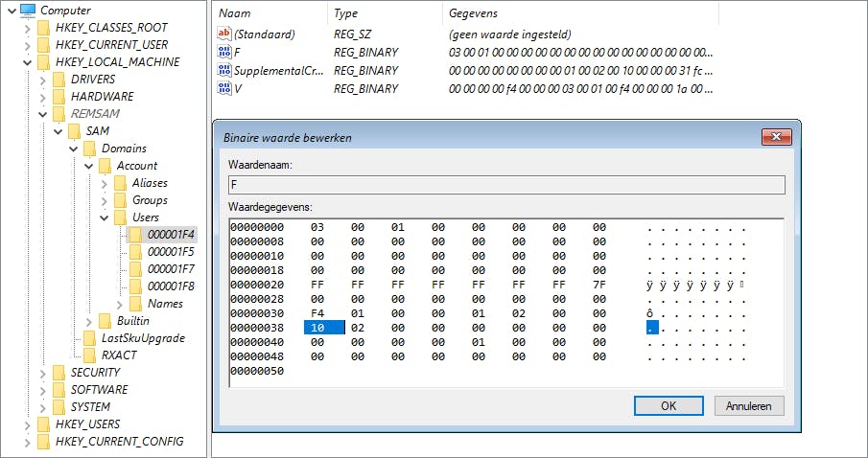Click the 000001F5 key folder icon
Screen dimensions: 868x458
(x=135, y=252)
